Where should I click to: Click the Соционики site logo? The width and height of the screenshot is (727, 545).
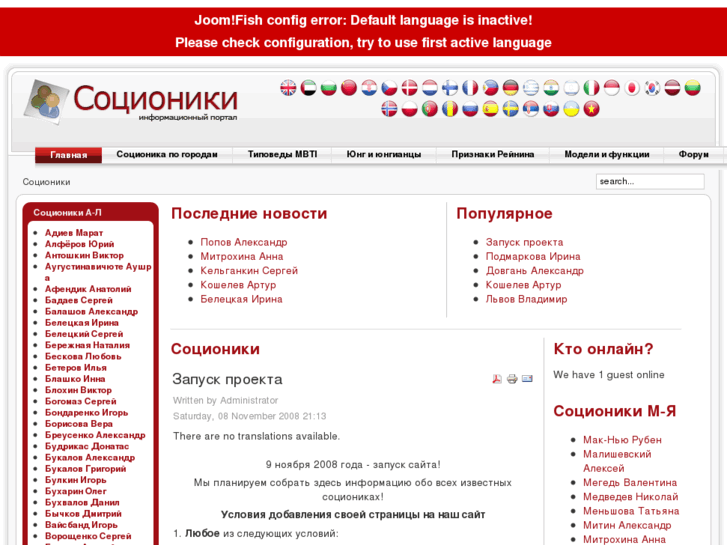click(x=131, y=102)
